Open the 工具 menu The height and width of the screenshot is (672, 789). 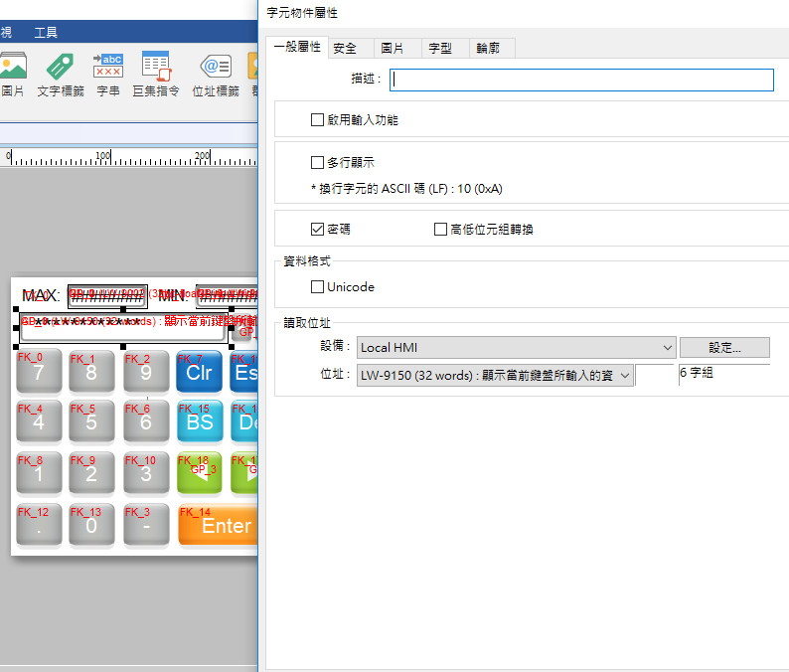pos(46,33)
